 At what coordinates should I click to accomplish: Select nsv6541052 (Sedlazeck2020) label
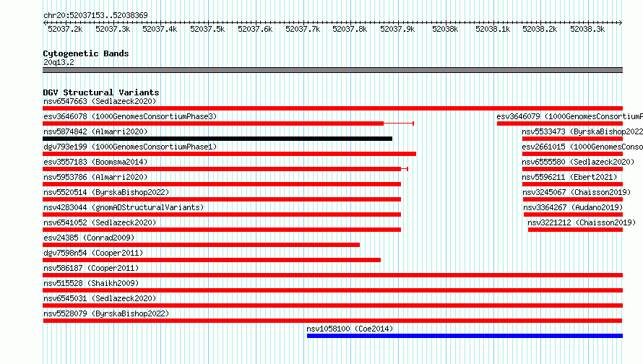tap(100, 222)
